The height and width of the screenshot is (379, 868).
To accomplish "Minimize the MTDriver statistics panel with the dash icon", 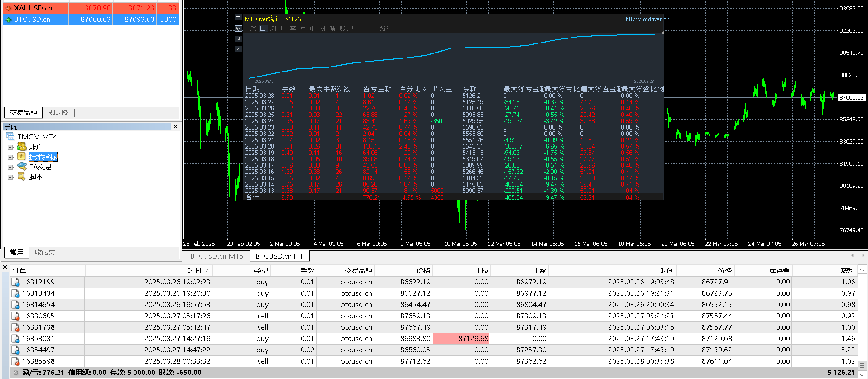I will [239, 18].
